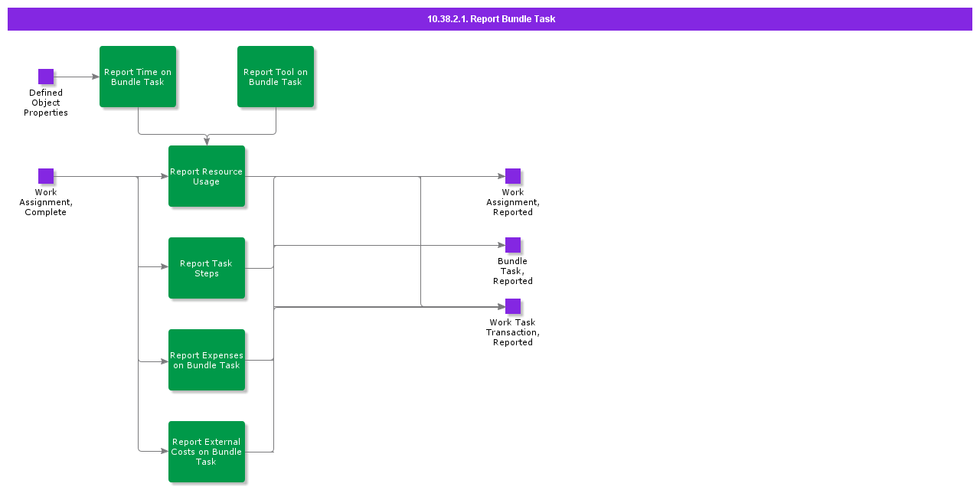Select the Bundle Task, Reported purple square

coord(513,245)
